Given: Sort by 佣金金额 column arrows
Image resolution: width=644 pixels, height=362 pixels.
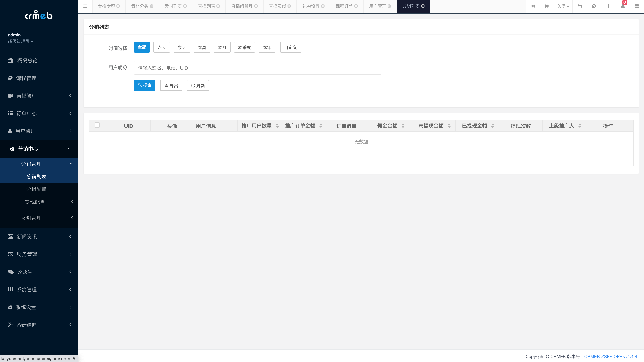Looking at the screenshot, I should [x=403, y=126].
